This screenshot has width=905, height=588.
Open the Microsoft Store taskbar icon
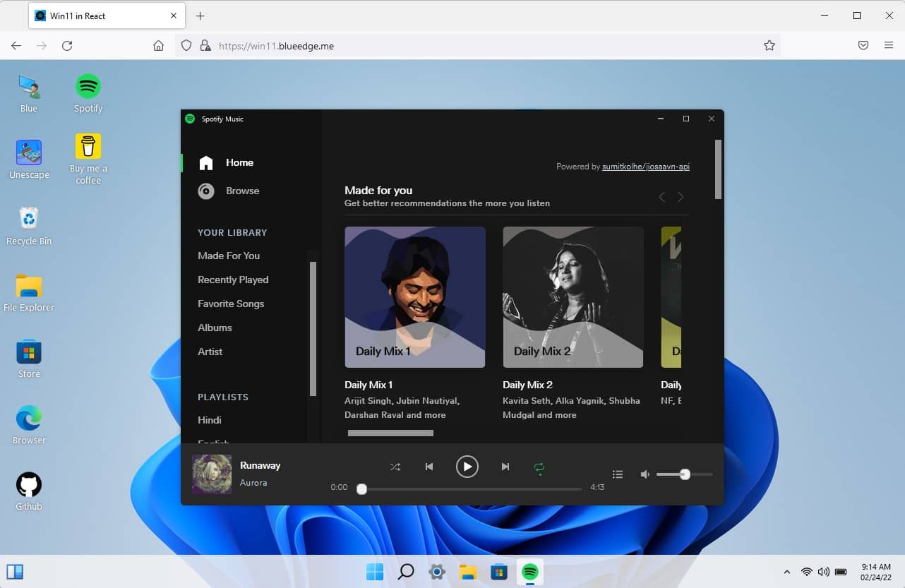coord(499,572)
